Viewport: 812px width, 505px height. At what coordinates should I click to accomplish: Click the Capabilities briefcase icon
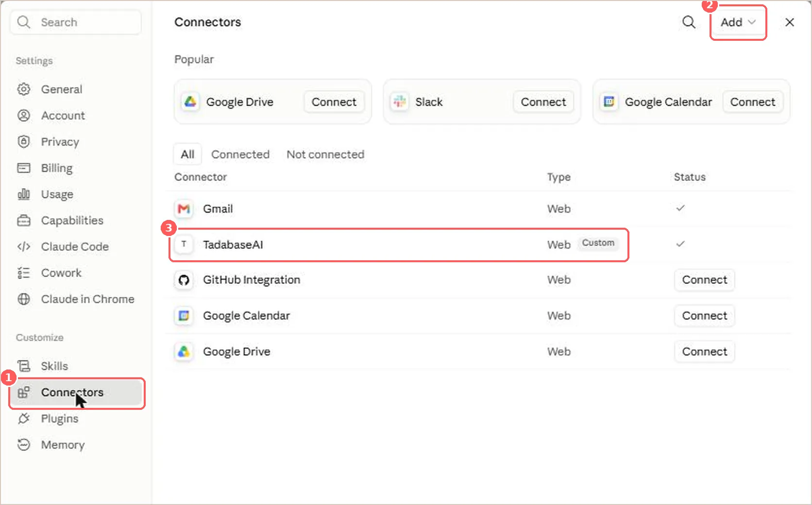click(x=24, y=220)
